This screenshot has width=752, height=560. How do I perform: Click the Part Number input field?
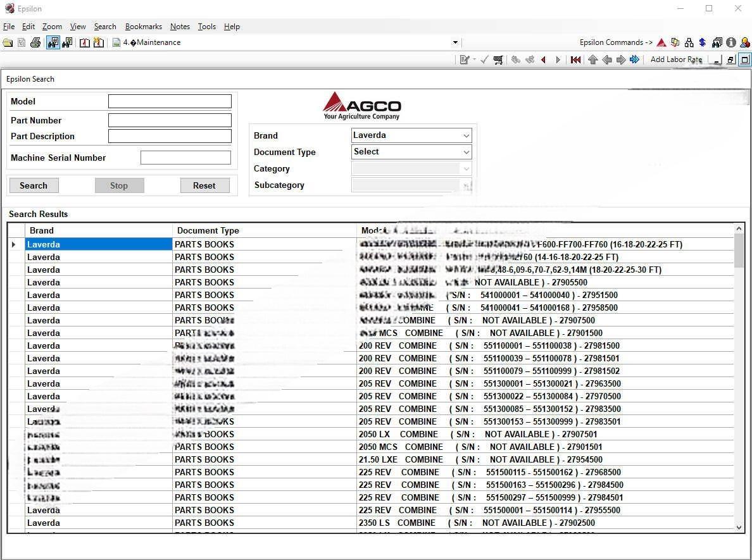tap(170, 120)
